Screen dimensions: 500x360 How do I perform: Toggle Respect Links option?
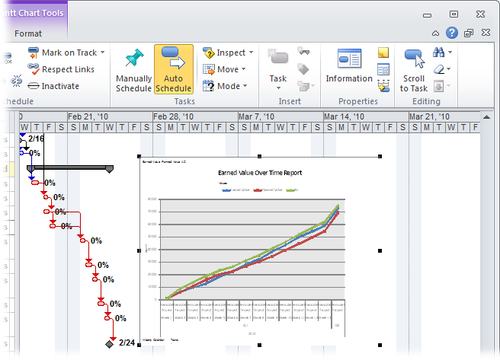pyautogui.click(x=61, y=69)
